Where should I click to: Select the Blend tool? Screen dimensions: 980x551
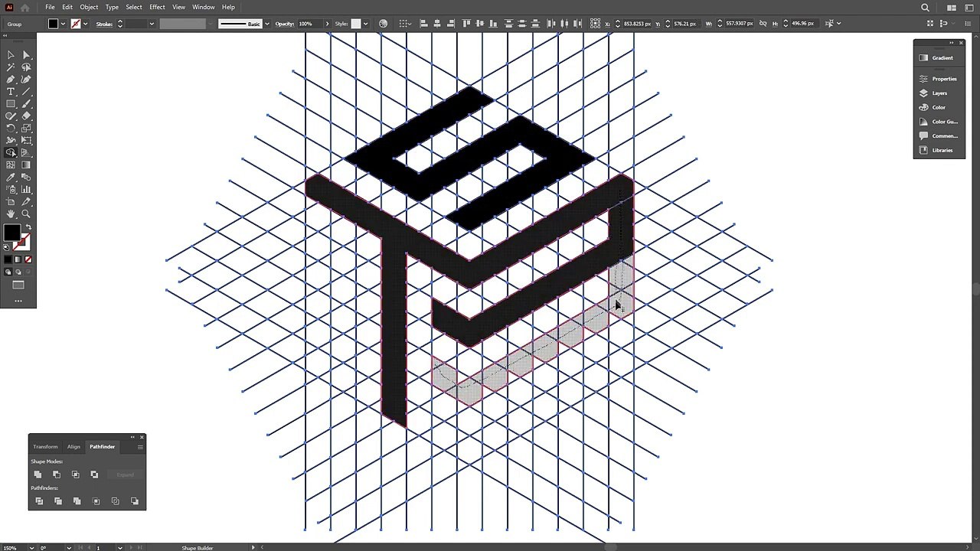tap(26, 178)
